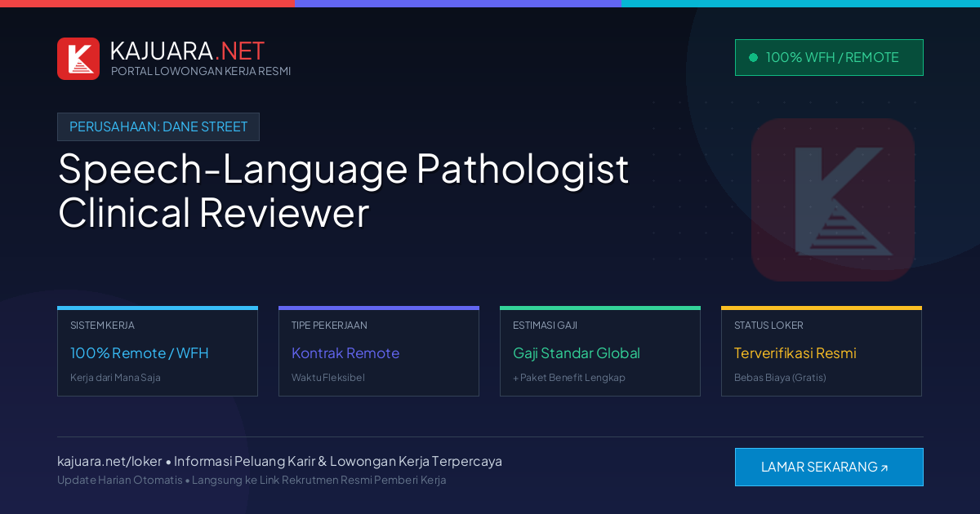Click the green dot in the remote badge
This screenshot has height=514, width=980.
(753, 58)
